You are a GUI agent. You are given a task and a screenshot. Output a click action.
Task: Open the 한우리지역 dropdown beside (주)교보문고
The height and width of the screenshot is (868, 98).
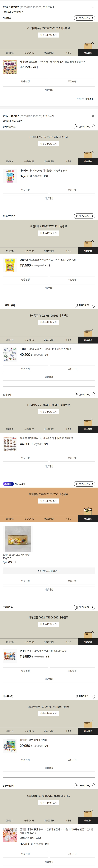[x=84, y=216]
